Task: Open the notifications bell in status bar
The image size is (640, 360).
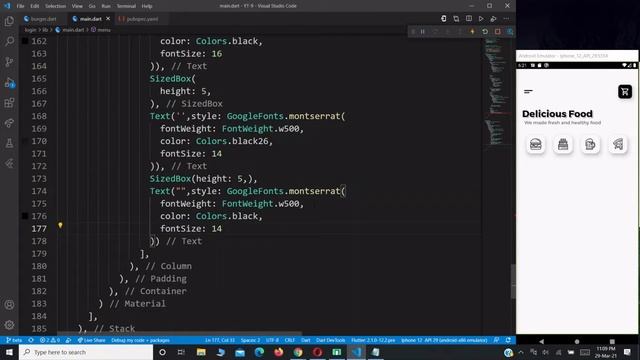Action: point(508,340)
